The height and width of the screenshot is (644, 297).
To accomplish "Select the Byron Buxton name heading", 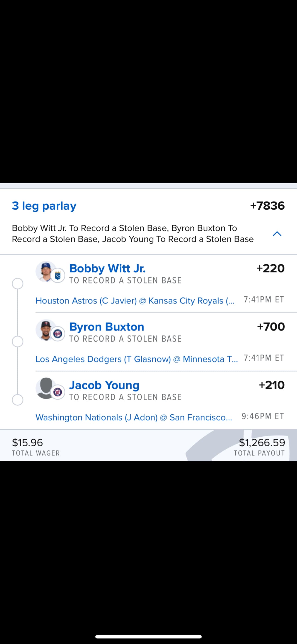I will [x=107, y=327].
